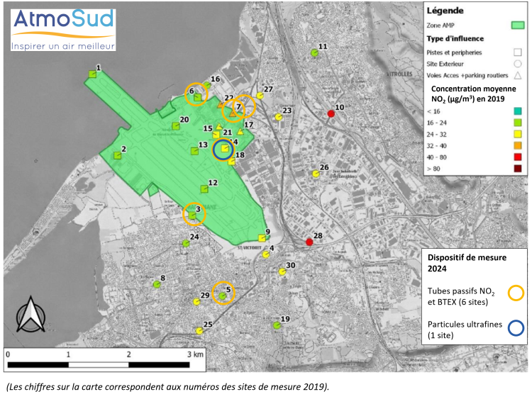Select the green circle marker for site 8

click(x=157, y=284)
